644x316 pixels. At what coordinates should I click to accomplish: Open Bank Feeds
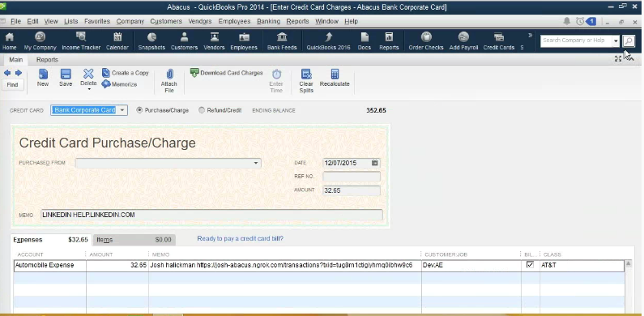point(282,41)
